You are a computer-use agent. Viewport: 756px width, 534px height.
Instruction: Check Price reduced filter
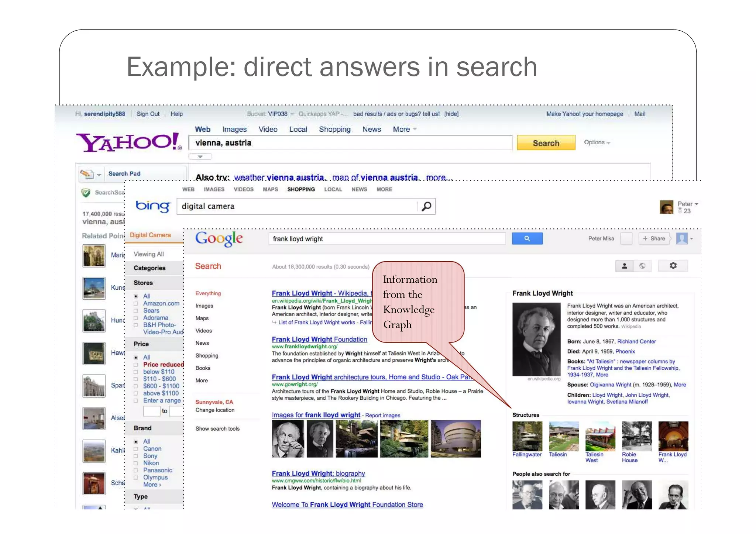click(136, 365)
